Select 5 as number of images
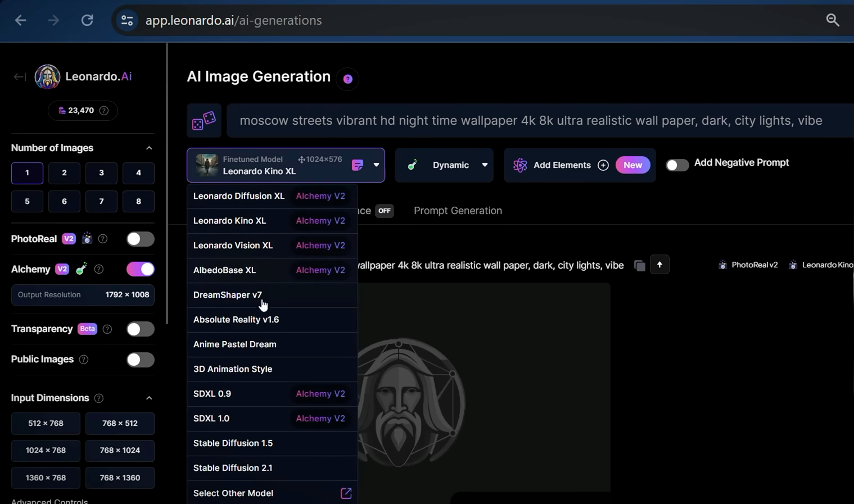This screenshot has width=854, height=504. coord(27,201)
